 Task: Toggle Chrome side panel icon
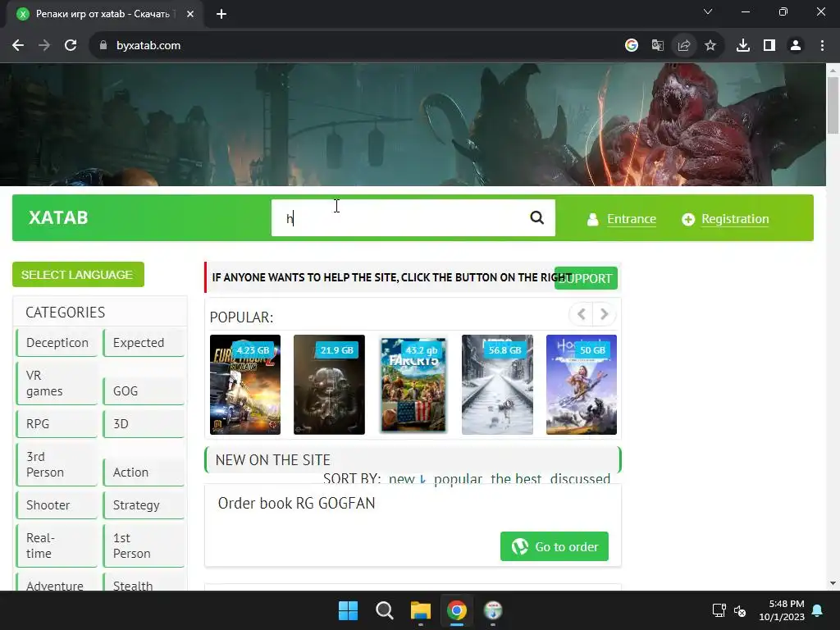pos(769,46)
